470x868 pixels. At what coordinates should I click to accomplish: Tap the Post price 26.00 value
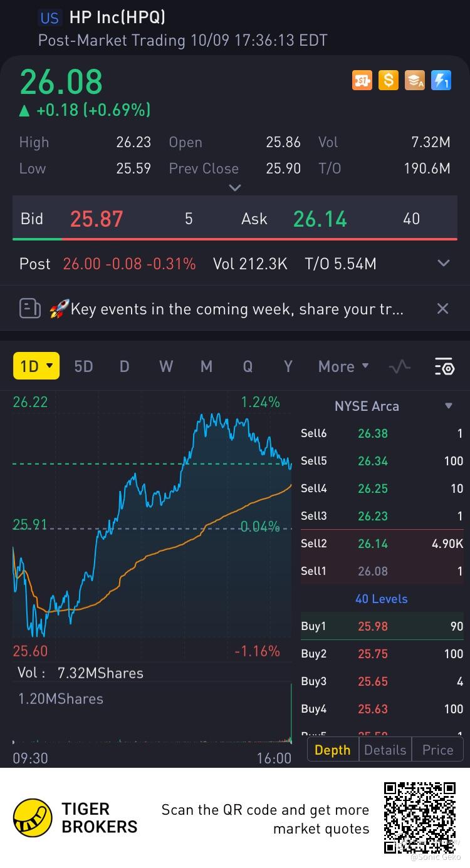pyautogui.click(x=81, y=264)
